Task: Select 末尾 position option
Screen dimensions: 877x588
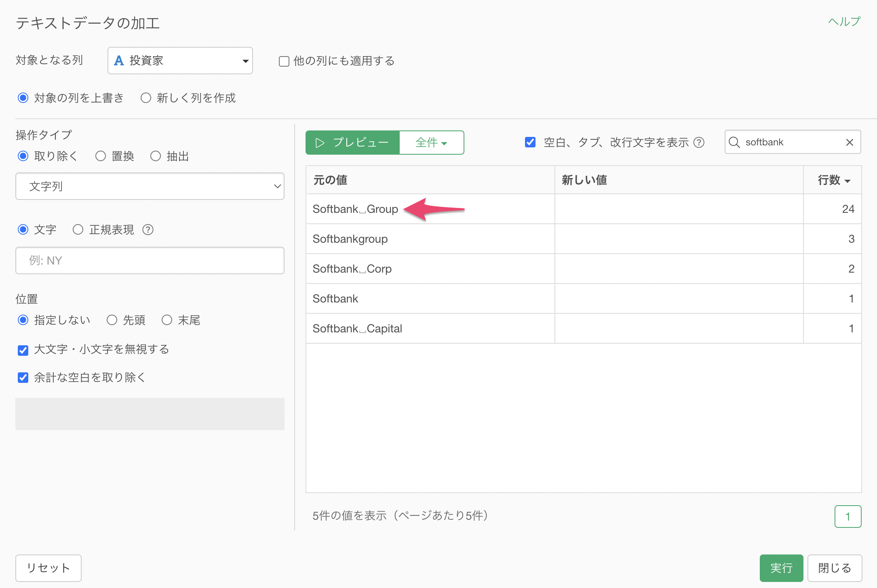Action: [x=167, y=320]
